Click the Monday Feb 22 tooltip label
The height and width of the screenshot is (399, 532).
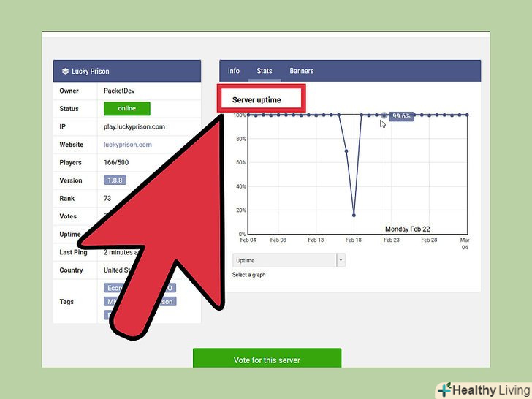tap(408, 229)
